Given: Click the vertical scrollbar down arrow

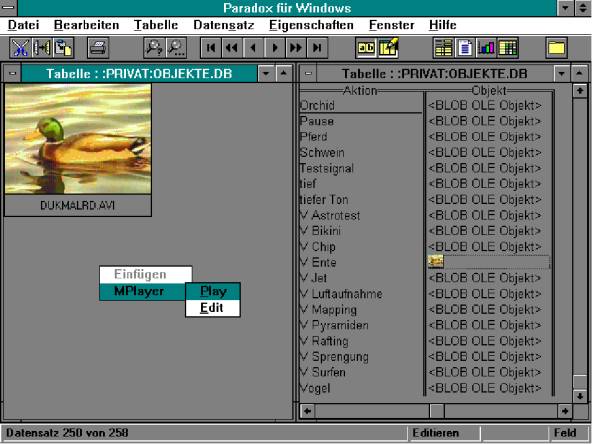Looking at the screenshot, I should pyautogui.click(x=580, y=396).
